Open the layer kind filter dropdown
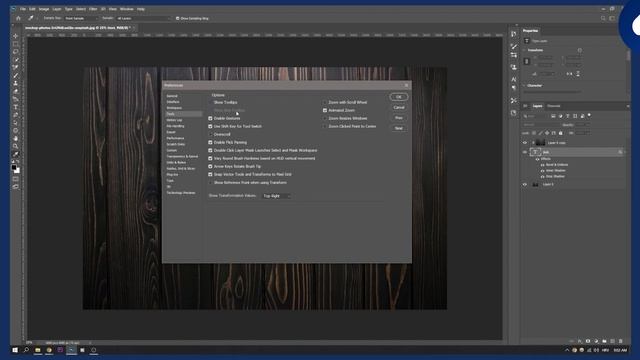The width and height of the screenshot is (640, 360). 535,116
